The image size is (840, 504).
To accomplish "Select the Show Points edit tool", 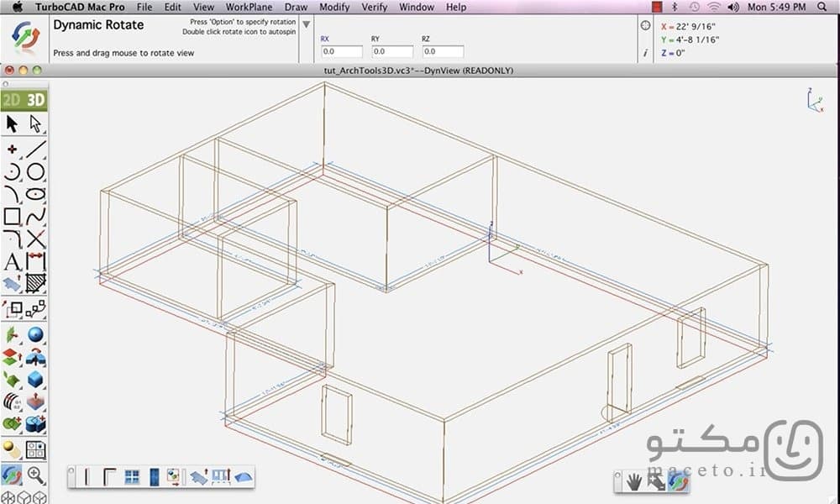I will (x=35, y=309).
